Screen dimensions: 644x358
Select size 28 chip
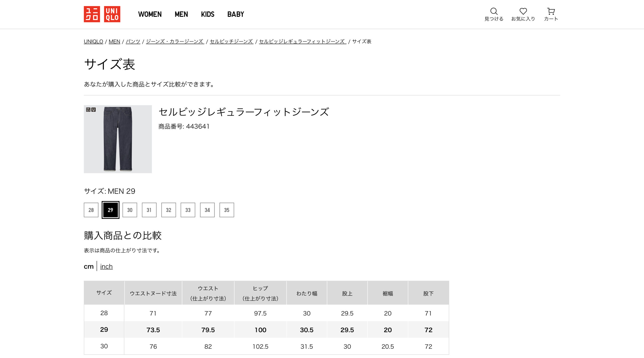91,210
